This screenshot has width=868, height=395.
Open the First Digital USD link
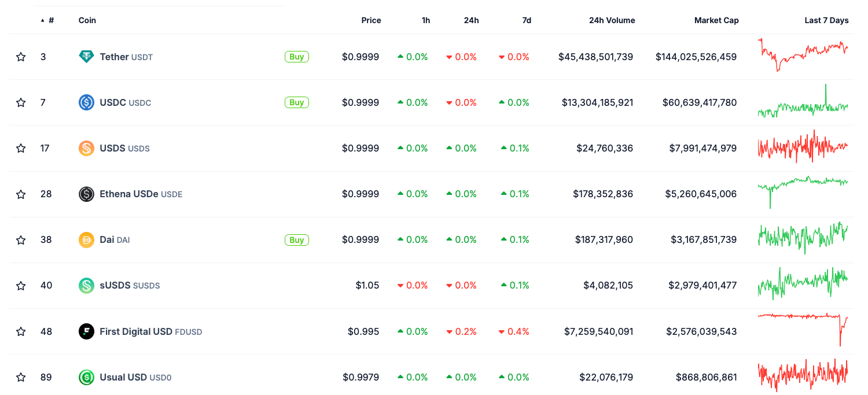pyautogui.click(x=151, y=331)
